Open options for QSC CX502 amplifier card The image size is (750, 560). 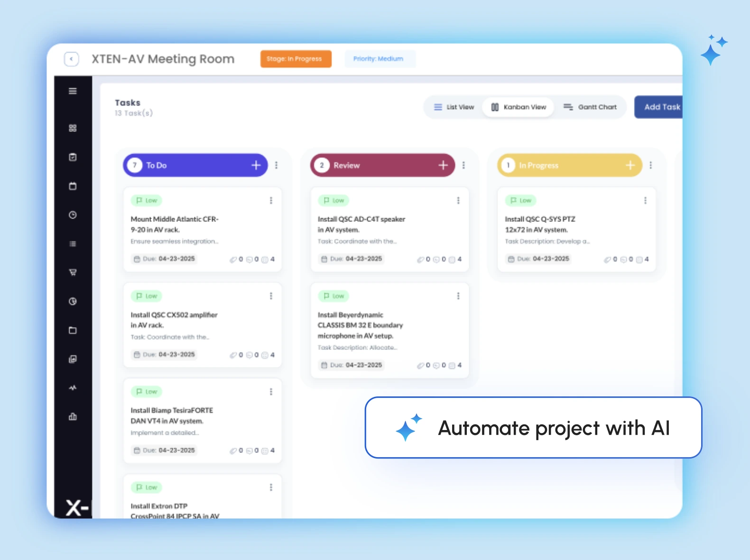point(271,296)
